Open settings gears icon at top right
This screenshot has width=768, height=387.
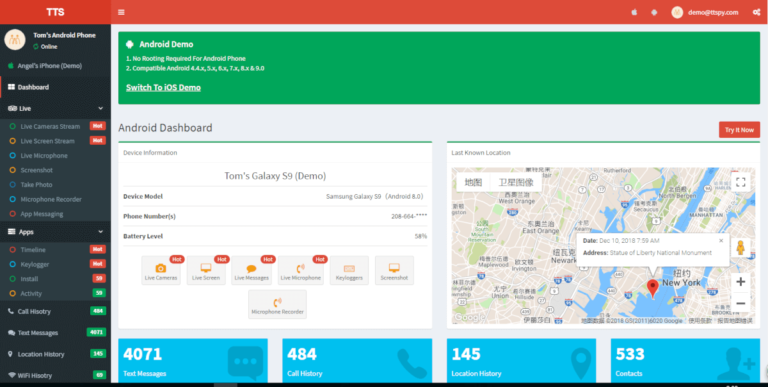756,12
